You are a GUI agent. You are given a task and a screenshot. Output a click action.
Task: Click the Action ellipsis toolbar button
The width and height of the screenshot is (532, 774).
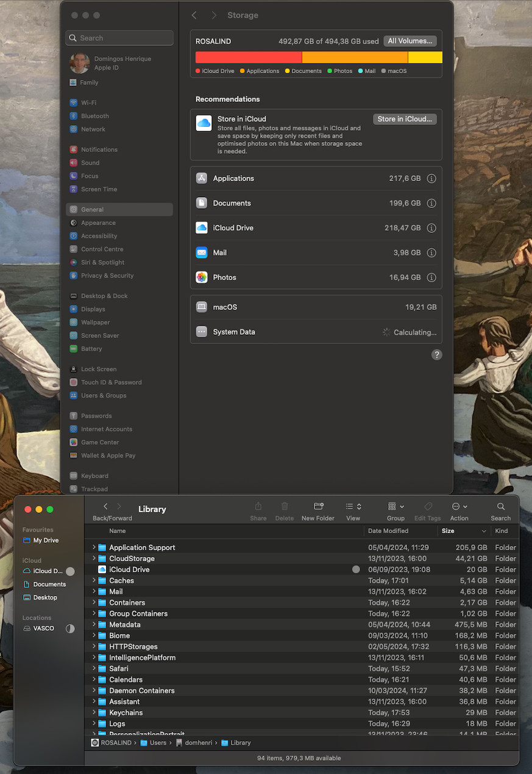pos(459,507)
